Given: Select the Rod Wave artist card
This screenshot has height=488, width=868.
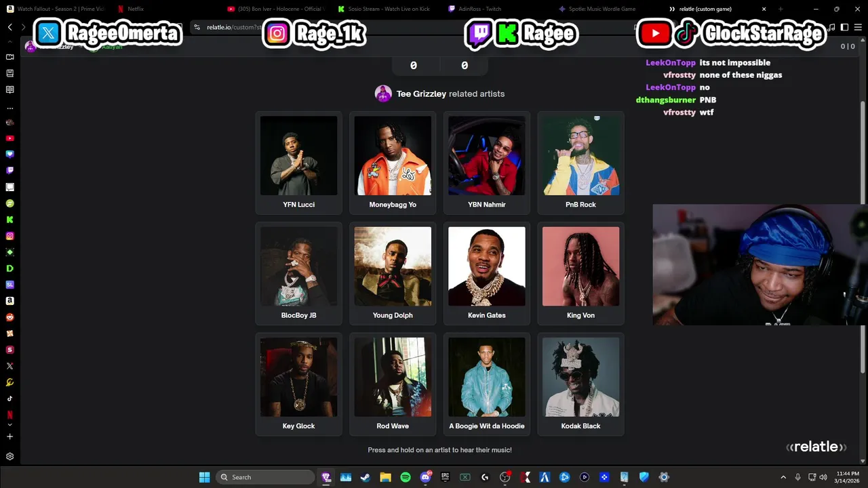Looking at the screenshot, I should [393, 384].
